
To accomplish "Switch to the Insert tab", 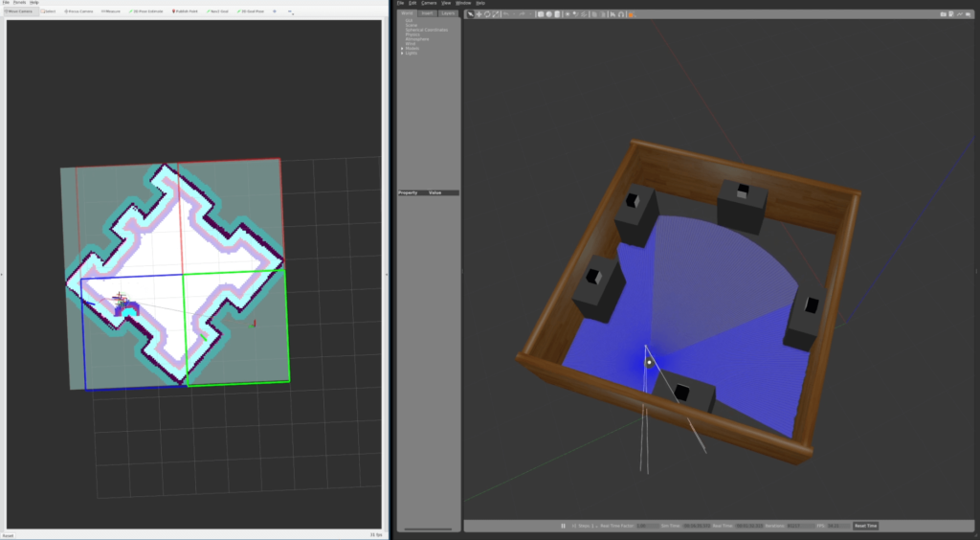I will 429,13.
